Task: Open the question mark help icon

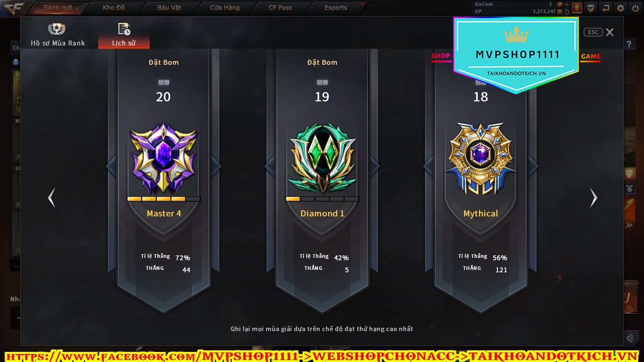Action: 629,44
